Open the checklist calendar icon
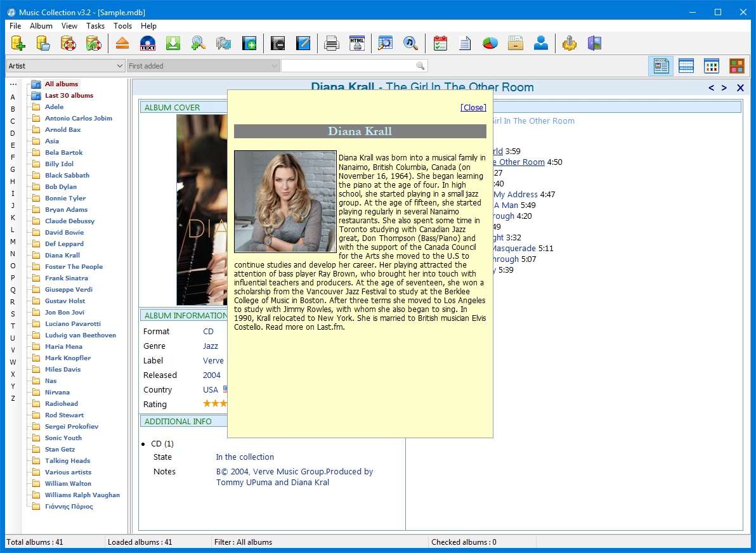Viewport: 756px width, 553px height. tap(440, 43)
